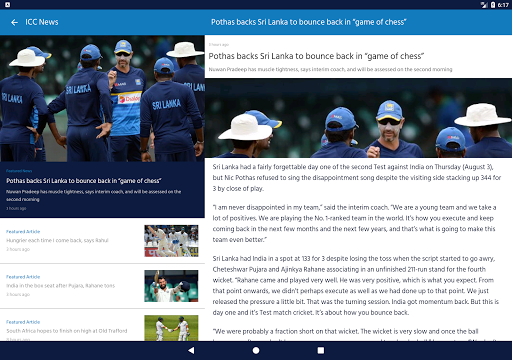The height and width of the screenshot is (360, 512).
Task: Open the Sri Lanka team featured photo
Action: pyautogui.click(x=102, y=98)
